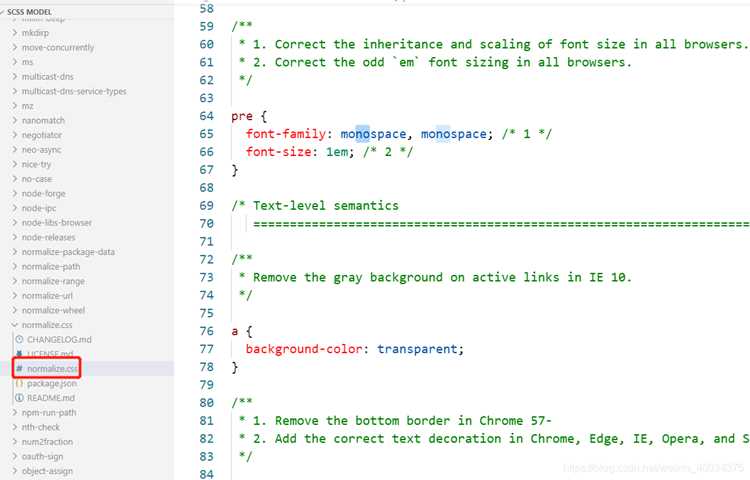Image resolution: width=750 pixels, height=480 pixels.
Task: Select the node-libs-browser folder
Action: [x=56, y=222]
